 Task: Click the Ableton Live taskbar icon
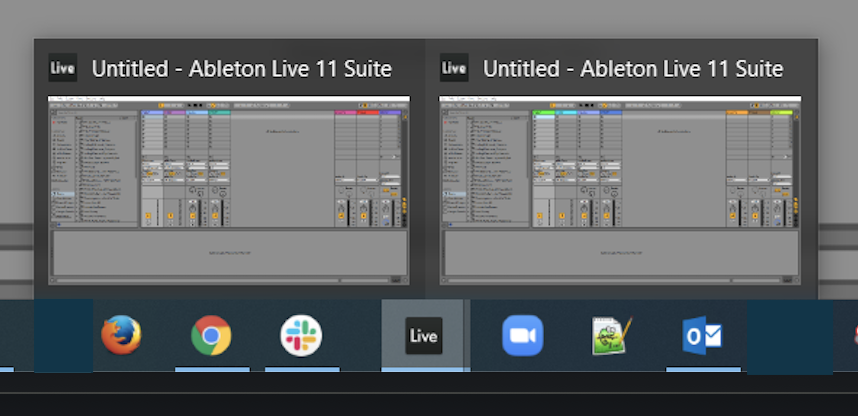(423, 336)
